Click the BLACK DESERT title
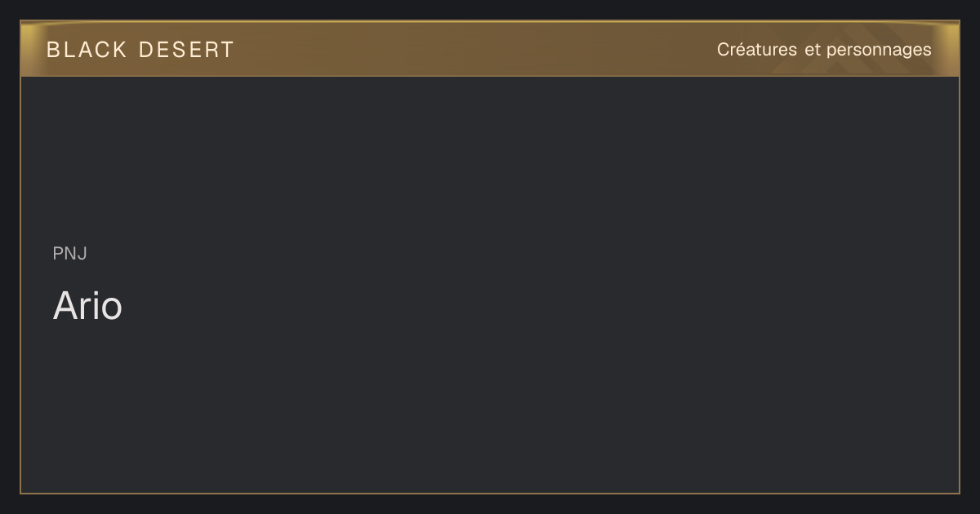The image size is (980, 514). (140, 50)
